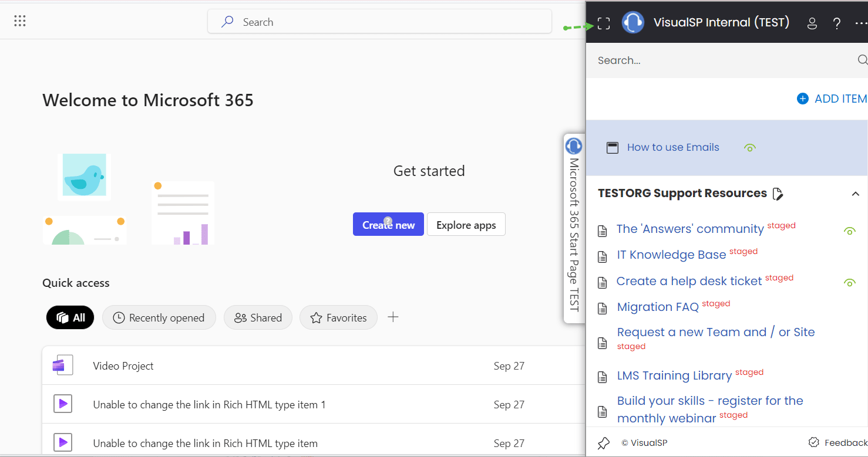Viewport: 868px width, 457px height.
Task: Select the Shared filter
Action: click(258, 317)
